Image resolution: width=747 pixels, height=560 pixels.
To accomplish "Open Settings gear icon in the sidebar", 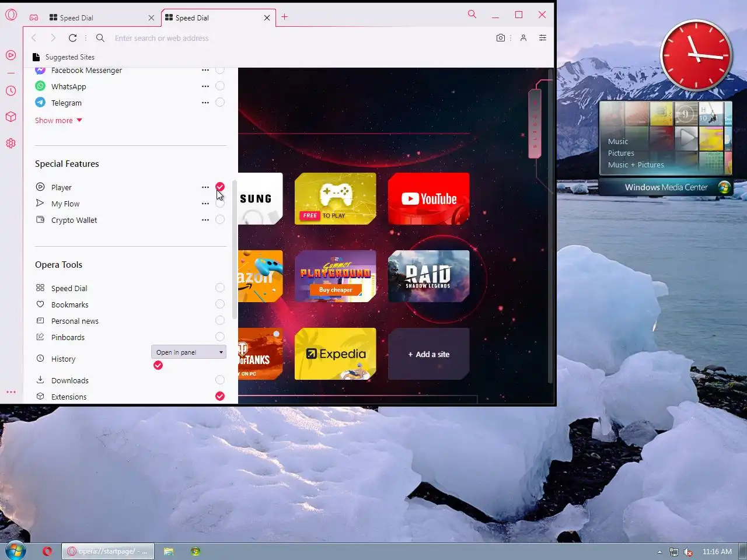I will tap(11, 143).
